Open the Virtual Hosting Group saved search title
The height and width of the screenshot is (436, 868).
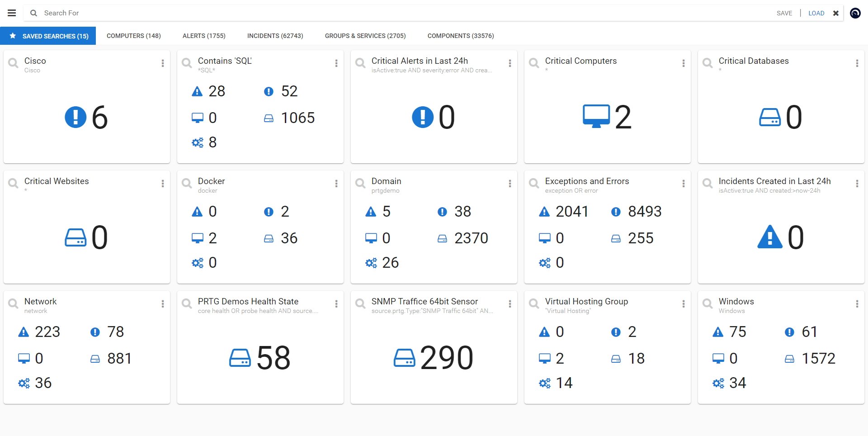click(x=586, y=302)
